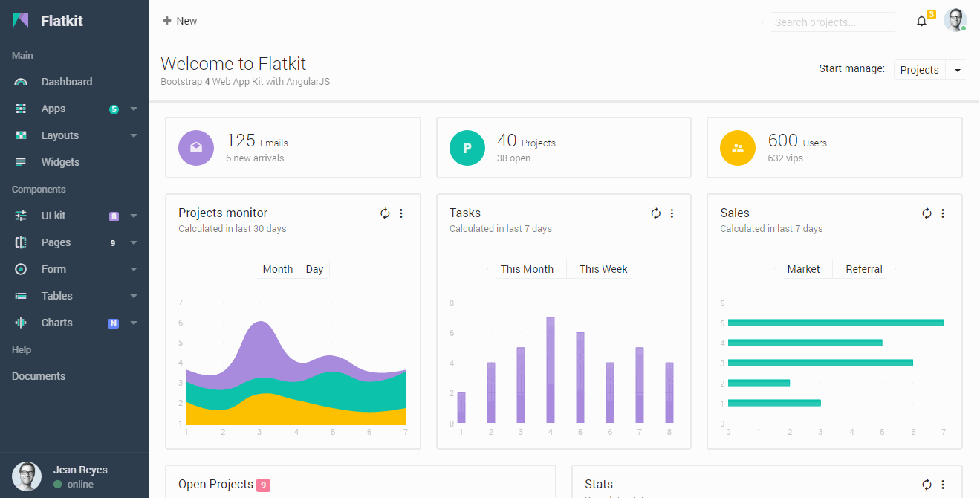Click the green P Projects badge

pyautogui.click(x=467, y=147)
